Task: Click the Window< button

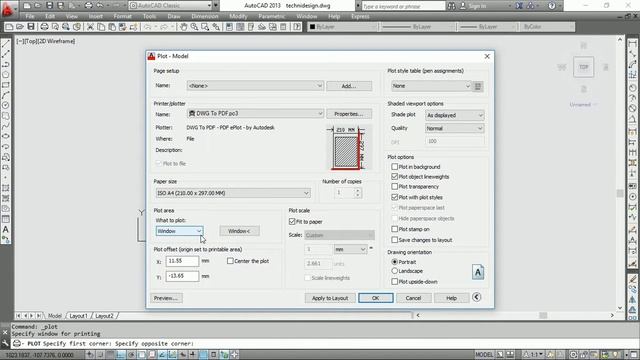Action: pyautogui.click(x=239, y=231)
